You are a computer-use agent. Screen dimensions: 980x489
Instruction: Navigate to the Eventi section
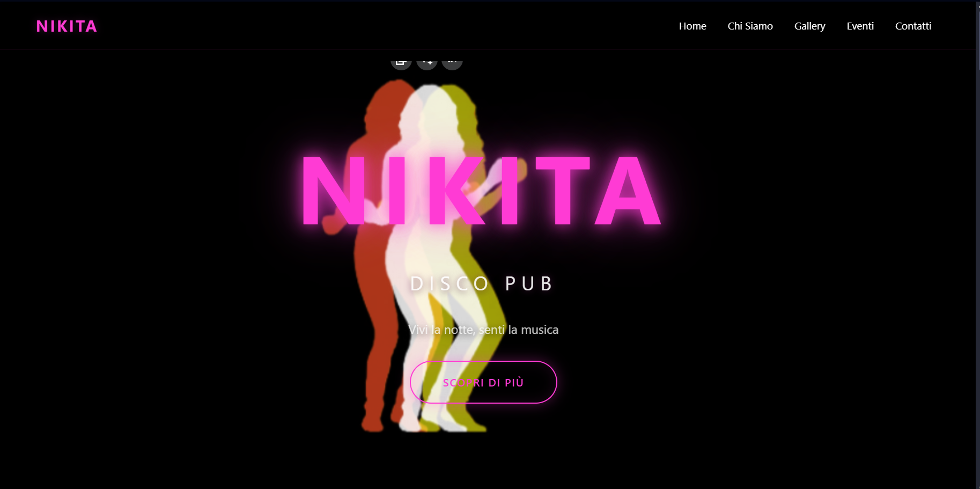point(860,26)
